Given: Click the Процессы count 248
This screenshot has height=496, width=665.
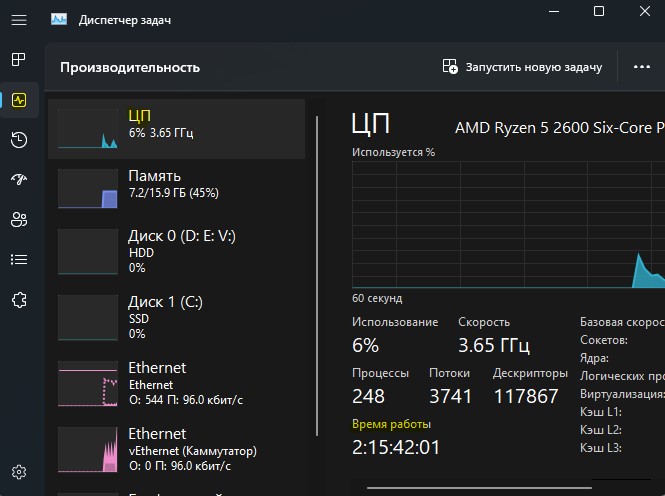Looking at the screenshot, I should click(x=368, y=396).
